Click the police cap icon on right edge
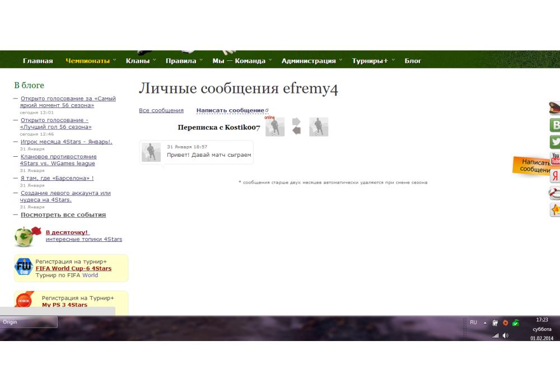 pos(555,108)
